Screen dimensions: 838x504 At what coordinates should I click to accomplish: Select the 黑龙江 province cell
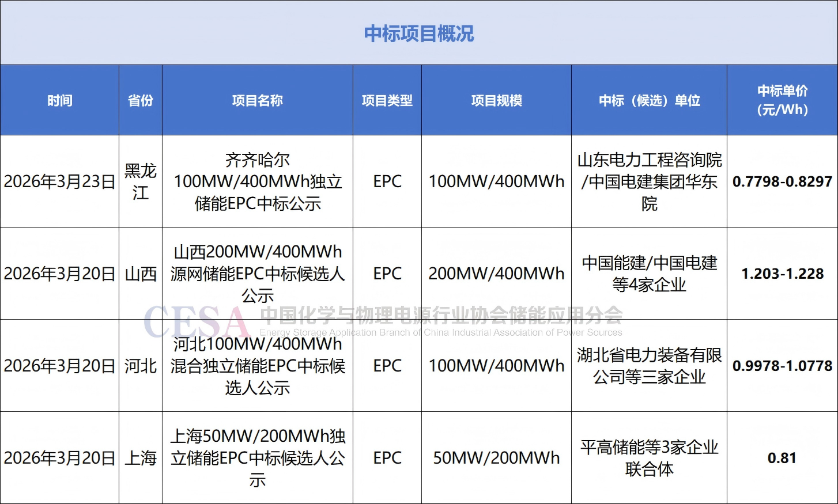[x=141, y=181]
